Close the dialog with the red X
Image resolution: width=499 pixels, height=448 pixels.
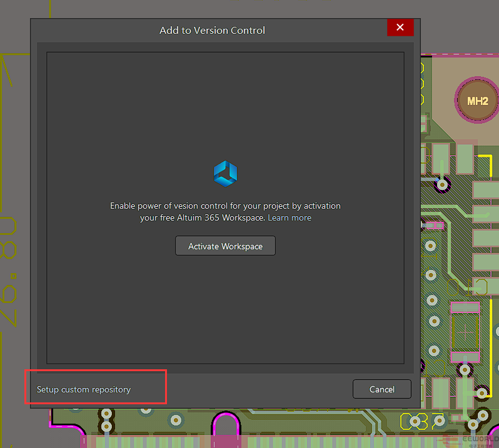400,27
